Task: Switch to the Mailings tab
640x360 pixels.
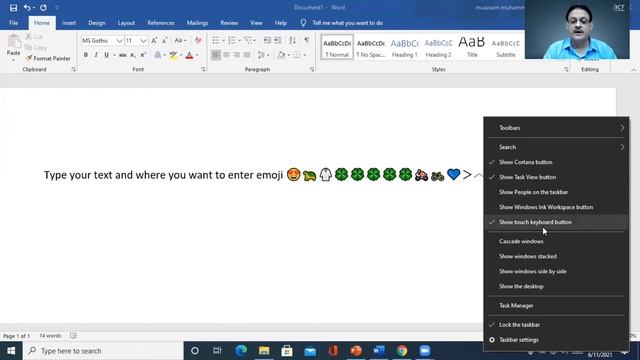Action: [x=198, y=23]
